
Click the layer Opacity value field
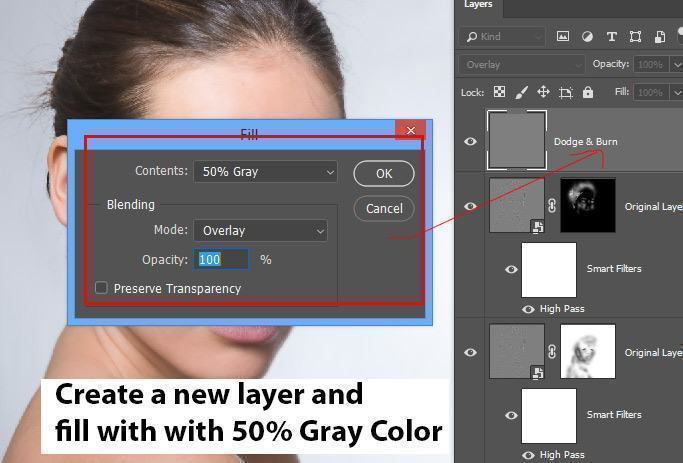(651, 65)
